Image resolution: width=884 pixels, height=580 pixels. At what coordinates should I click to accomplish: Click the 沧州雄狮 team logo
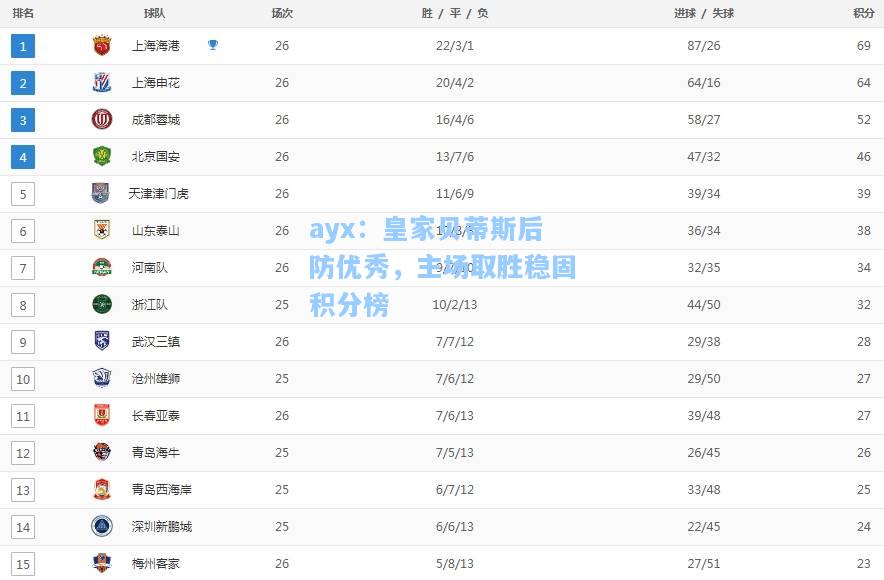(x=102, y=378)
